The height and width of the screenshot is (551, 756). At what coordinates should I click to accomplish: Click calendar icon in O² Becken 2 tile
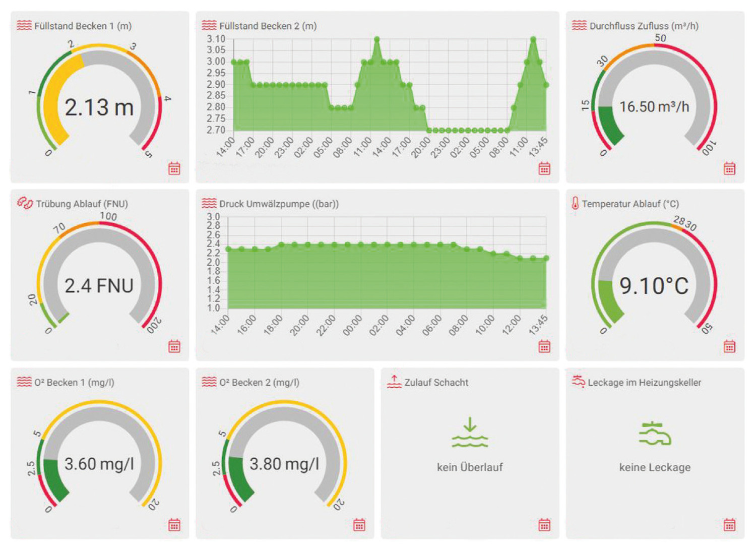click(x=359, y=525)
